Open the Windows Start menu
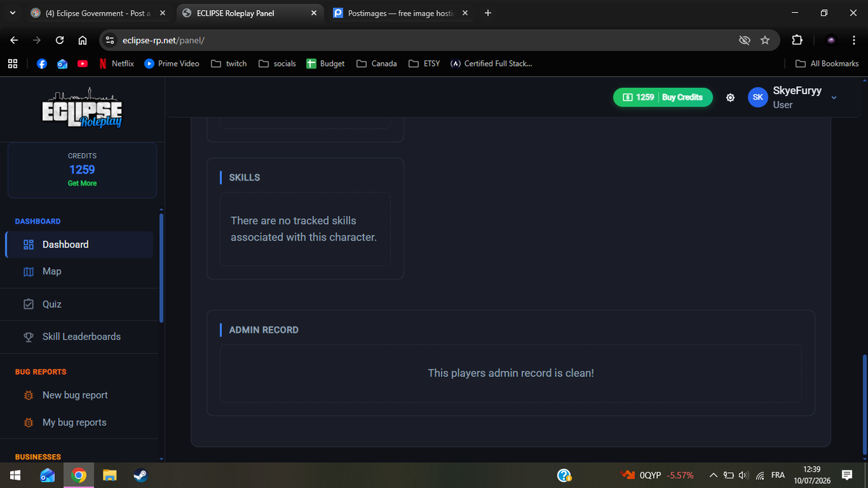This screenshot has height=488, width=868. click(x=16, y=475)
